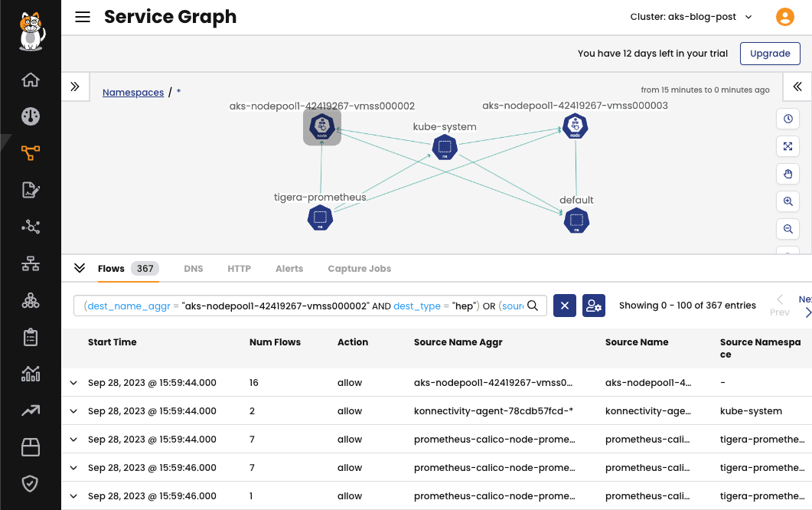
Task: Select the hand pan tool
Action: pyautogui.click(x=788, y=174)
